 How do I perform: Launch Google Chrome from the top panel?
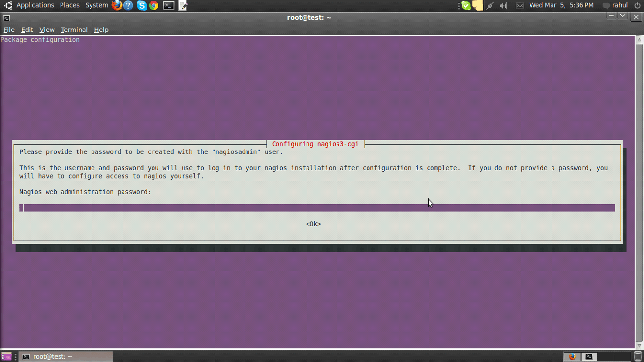154,5
